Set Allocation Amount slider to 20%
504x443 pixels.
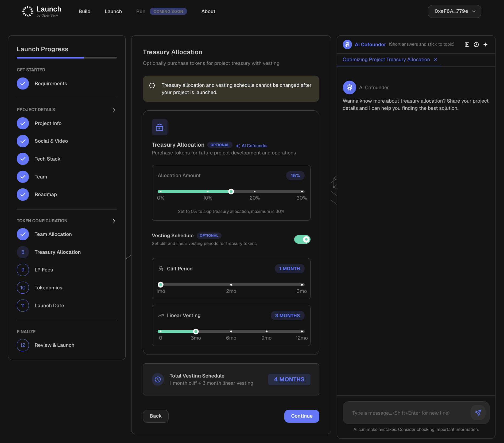pyautogui.click(x=255, y=192)
